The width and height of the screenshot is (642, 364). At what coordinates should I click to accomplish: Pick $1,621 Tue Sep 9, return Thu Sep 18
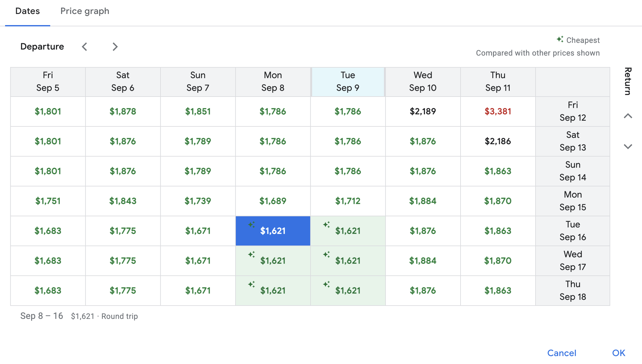click(348, 291)
